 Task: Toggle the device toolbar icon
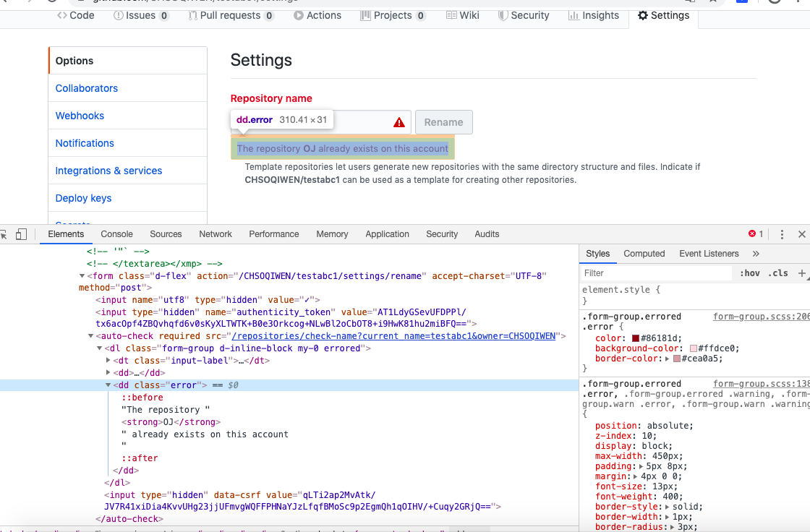21,234
